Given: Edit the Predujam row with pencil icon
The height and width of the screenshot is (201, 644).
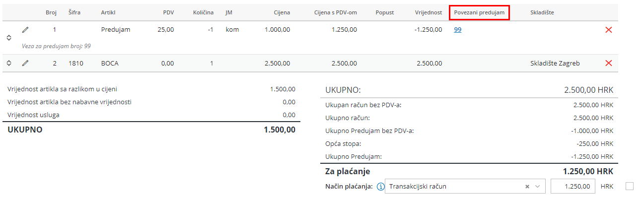Looking at the screenshot, I should point(25,30).
